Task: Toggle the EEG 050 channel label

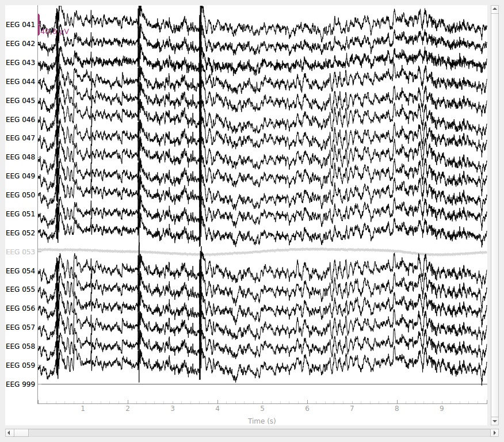Action: tap(20, 195)
